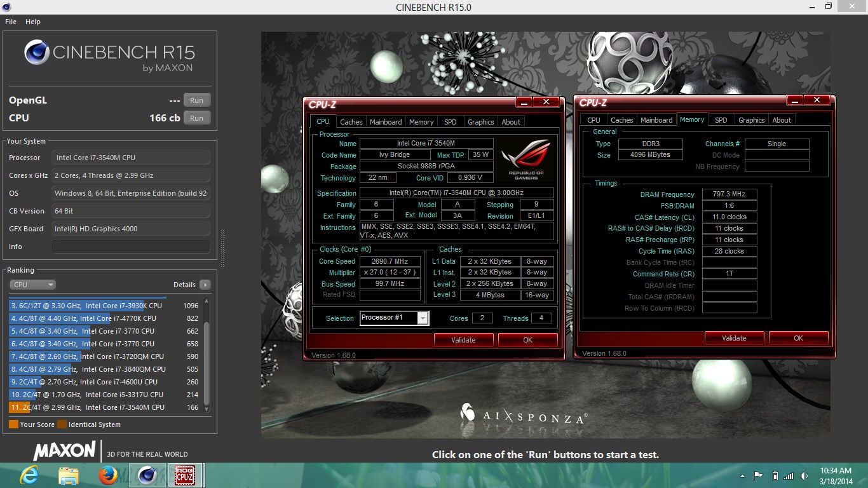Open About tab in left CPU-Z window
This screenshot has height=488, width=868.
tap(511, 122)
